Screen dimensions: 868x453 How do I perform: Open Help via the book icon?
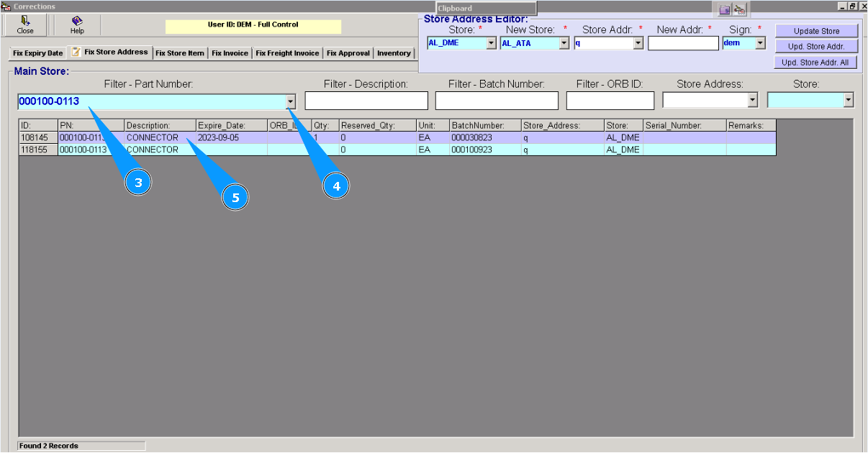click(77, 22)
